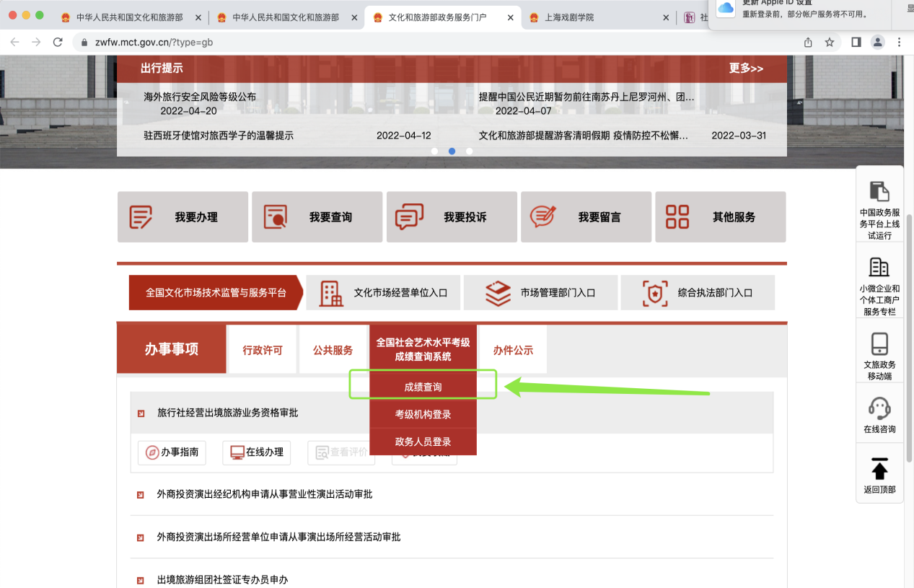Click the 在线办理 button
Image resolution: width=914 pixels, height=588 pixels.
(x=256, y=452)
